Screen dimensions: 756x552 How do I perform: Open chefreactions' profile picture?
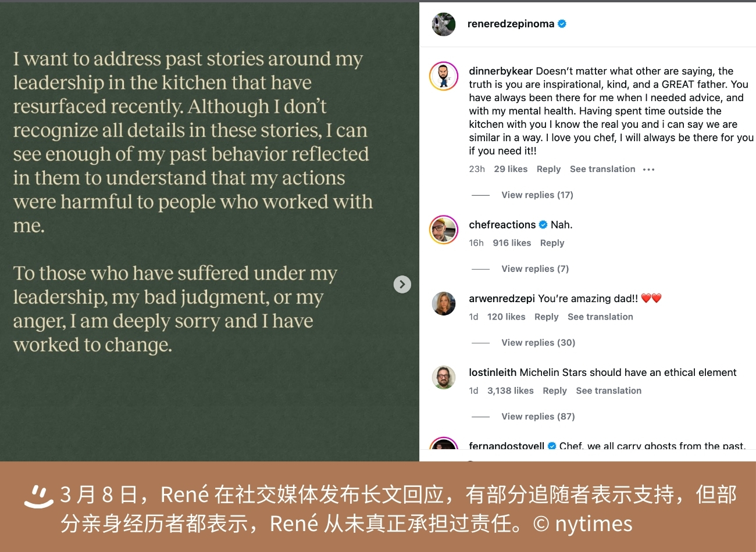tap(444, 230)
